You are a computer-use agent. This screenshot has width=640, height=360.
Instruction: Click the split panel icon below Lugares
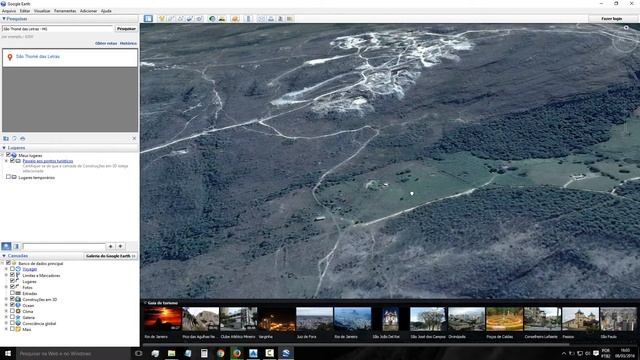[16, 246]
